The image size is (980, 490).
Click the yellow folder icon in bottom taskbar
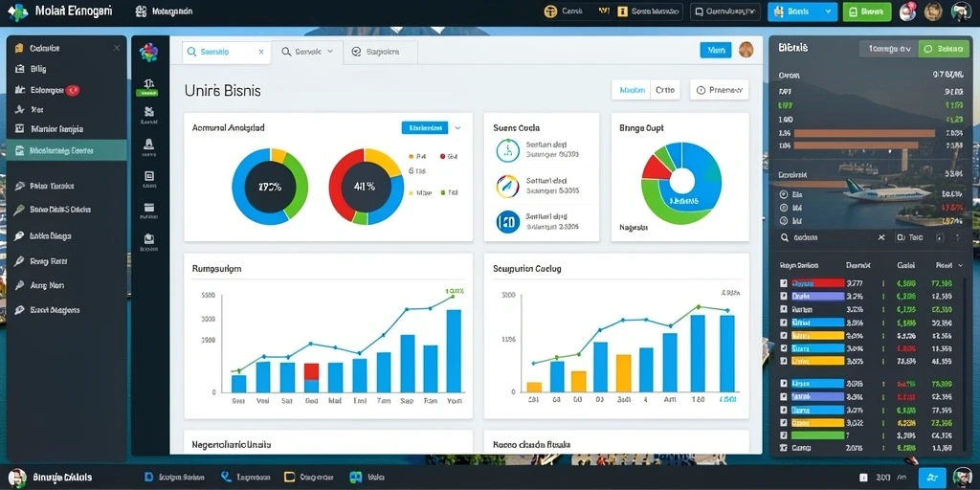(289, 477)
